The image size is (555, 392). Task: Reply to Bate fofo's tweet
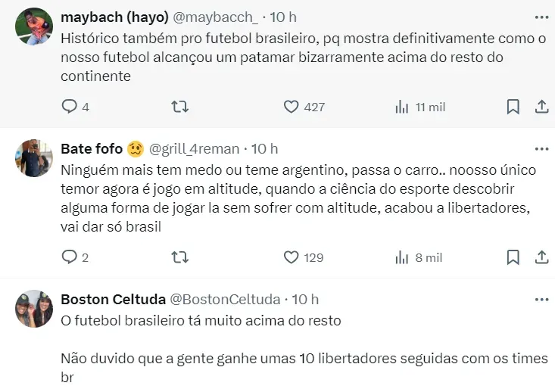point(70,257)
